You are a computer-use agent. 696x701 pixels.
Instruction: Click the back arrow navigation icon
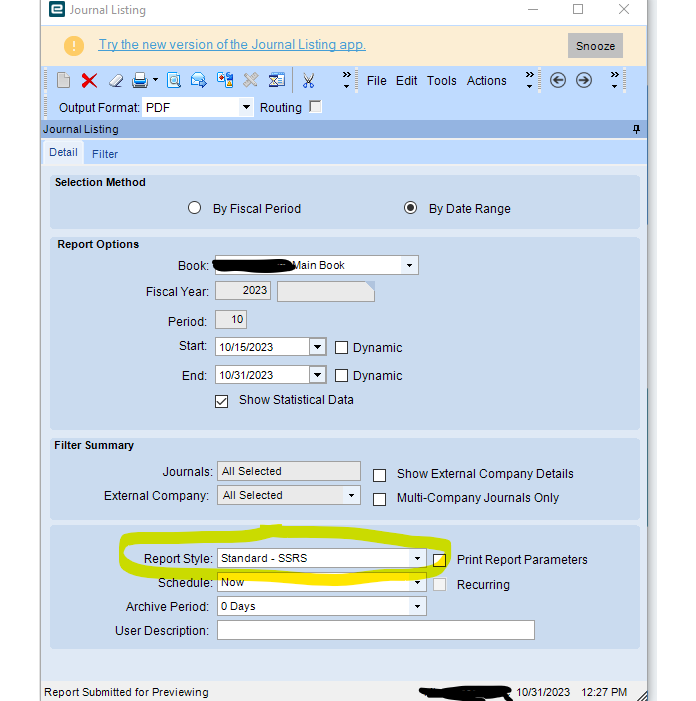click(557, 80)
